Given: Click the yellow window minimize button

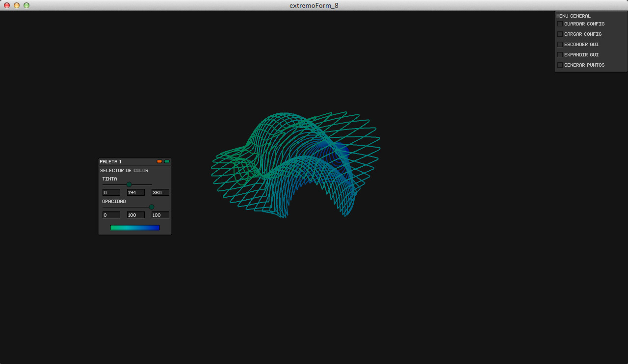Looking at the screenshot, I should click(x=17, y=5).
